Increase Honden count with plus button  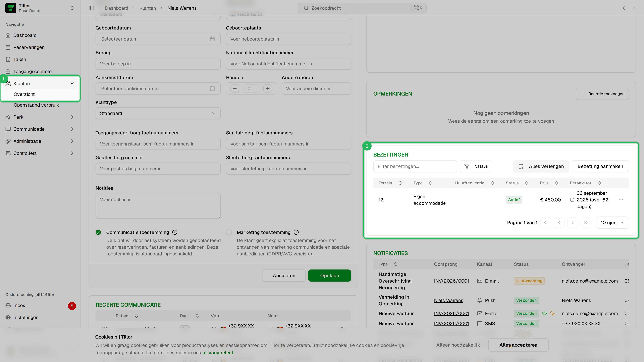coord(267,88)
